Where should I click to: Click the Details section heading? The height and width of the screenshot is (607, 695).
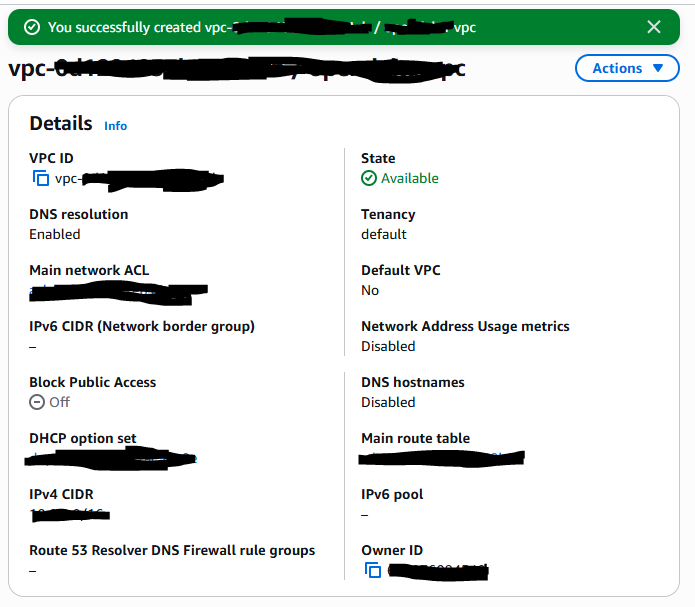[x=60, y=124]
